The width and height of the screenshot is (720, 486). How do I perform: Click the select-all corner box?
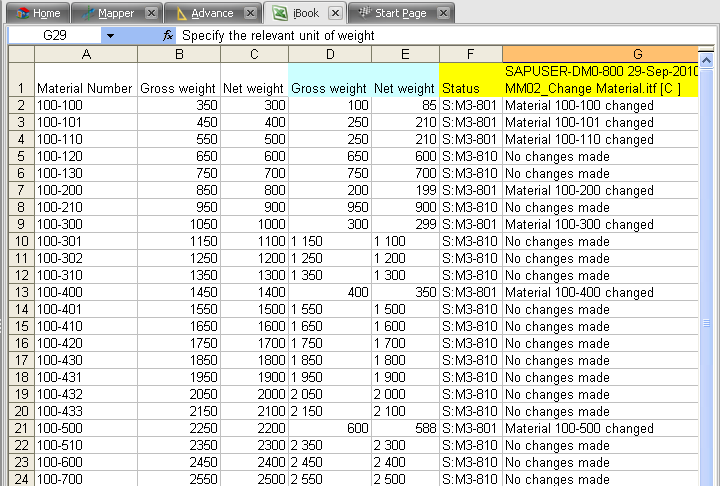(x=20, y=54)
